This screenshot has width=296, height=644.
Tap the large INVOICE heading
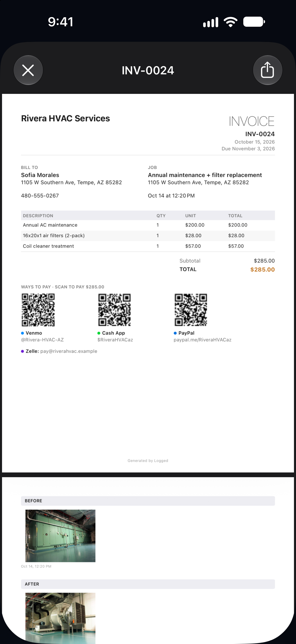(x=252, y=122)
